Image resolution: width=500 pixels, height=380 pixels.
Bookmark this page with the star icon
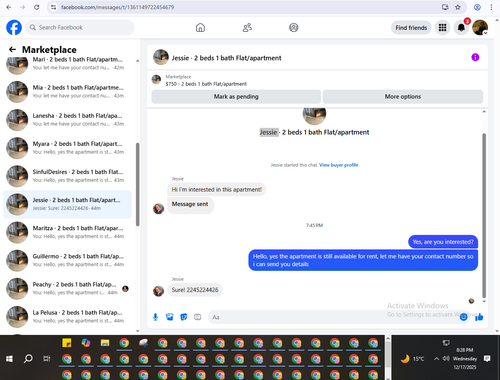(x=458, y=7)
